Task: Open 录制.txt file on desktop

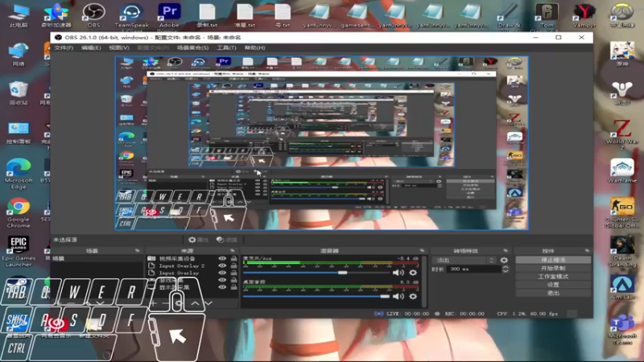Action: 207,15
